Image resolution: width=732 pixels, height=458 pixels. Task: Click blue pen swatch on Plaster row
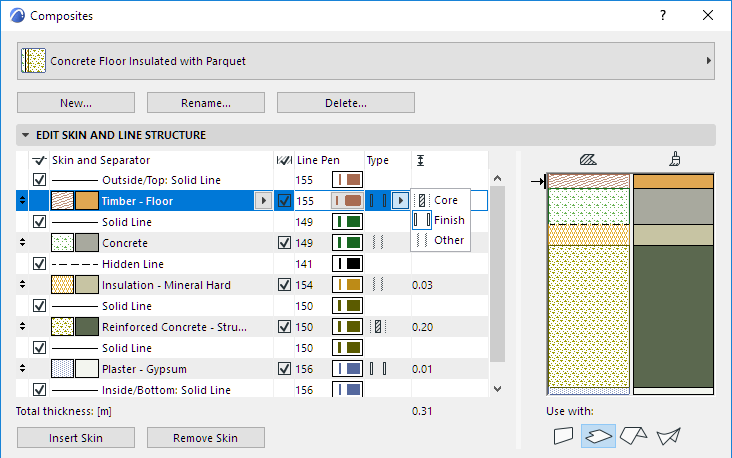[347, 369]
